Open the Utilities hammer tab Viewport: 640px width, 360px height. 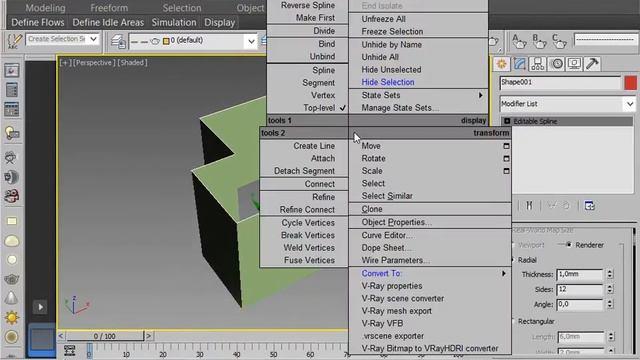click(592, 64)
